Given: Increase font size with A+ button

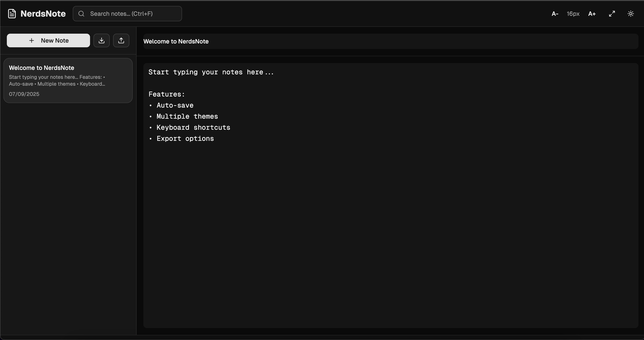Looking at the screenshot, I should tap(592, 14).
